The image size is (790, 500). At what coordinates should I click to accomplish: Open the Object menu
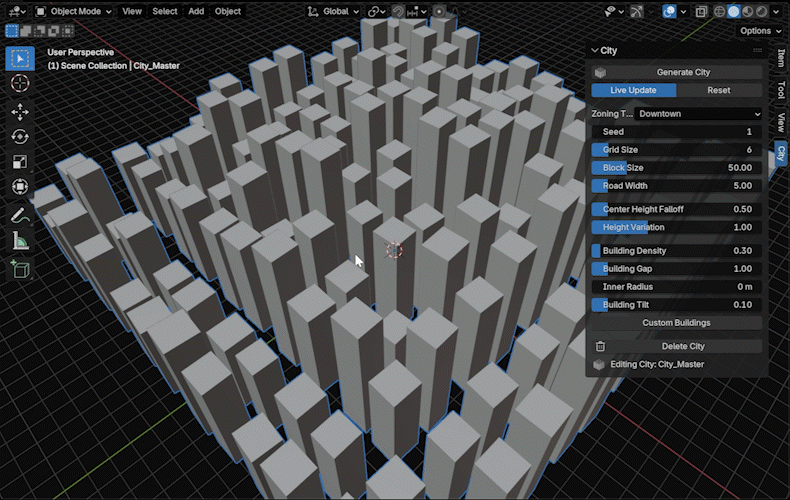(x=228, y=11)
